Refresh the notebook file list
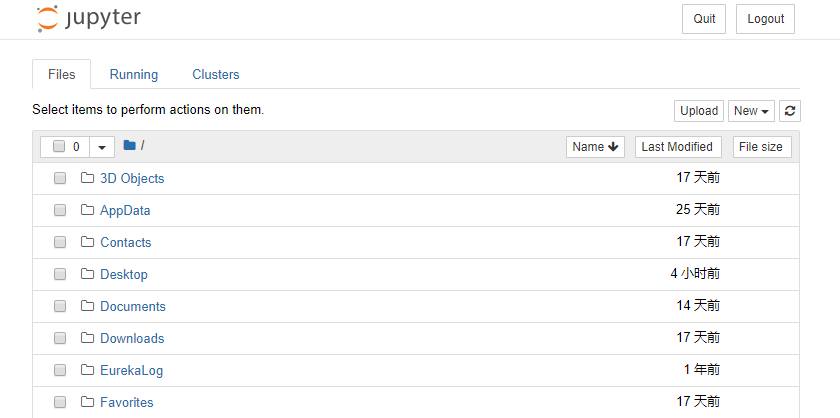Screen dimensions: 840x418 pos(790,111)
